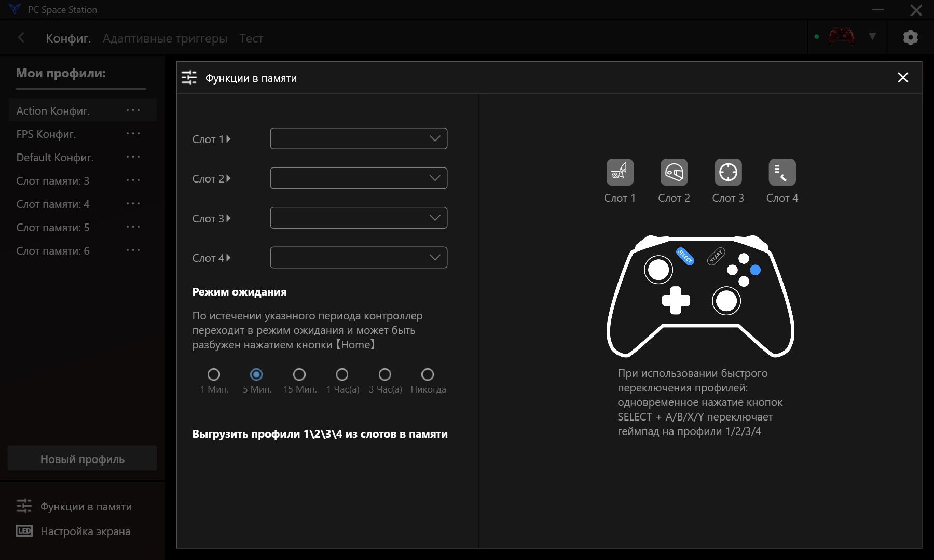The width and height of the screenshot is (934, 560).
Task: Click the sidebar sliders icon beside Функции в памяти
Action: pyautogui.click(x=24, y=506)
